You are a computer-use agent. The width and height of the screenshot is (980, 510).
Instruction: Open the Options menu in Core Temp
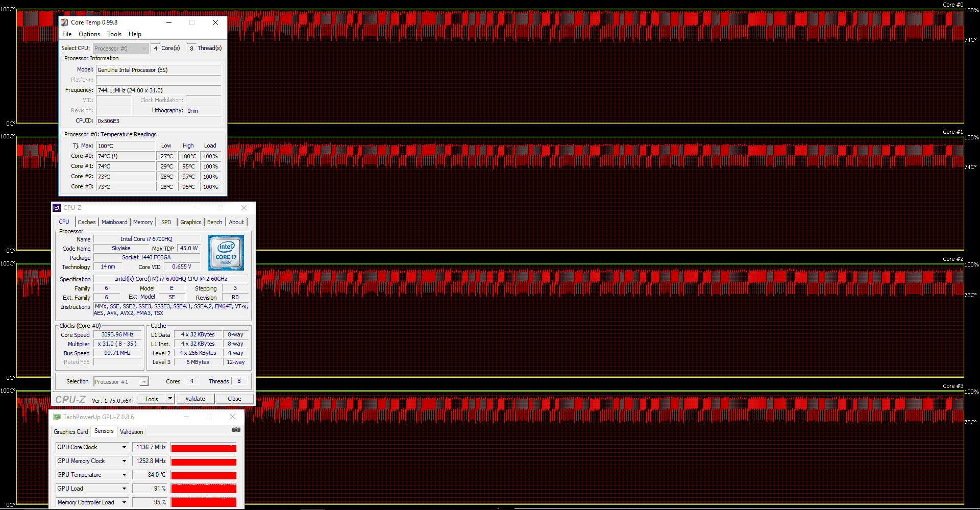(89, 34)
